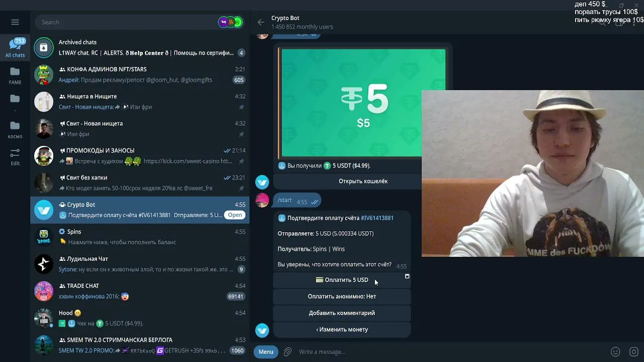Select the All chats folder
644x362 pixels.
pyautogui.click(x=15, y=48)
